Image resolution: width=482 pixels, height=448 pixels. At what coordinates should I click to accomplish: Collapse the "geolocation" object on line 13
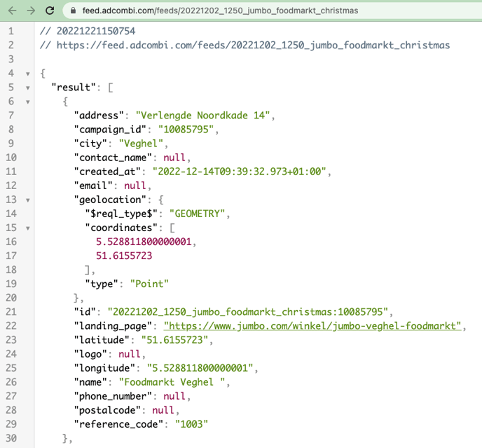(x=27, y=200)
